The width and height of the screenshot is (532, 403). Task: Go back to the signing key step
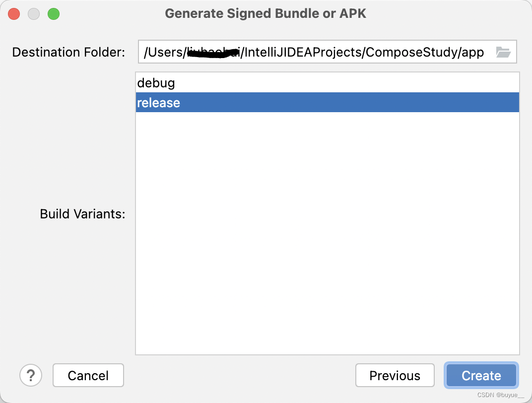click(395, 375)
